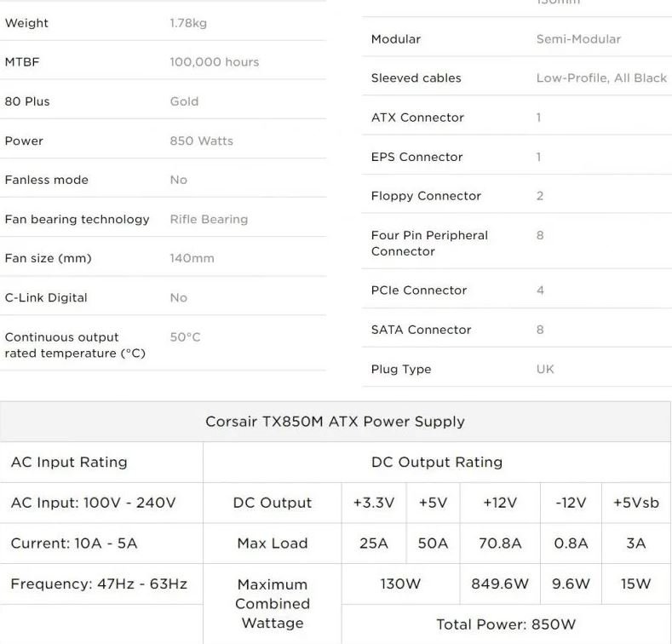Click the DC Output Rating header
The width and height of the screenshot is (672, 644).
[437, 463]
